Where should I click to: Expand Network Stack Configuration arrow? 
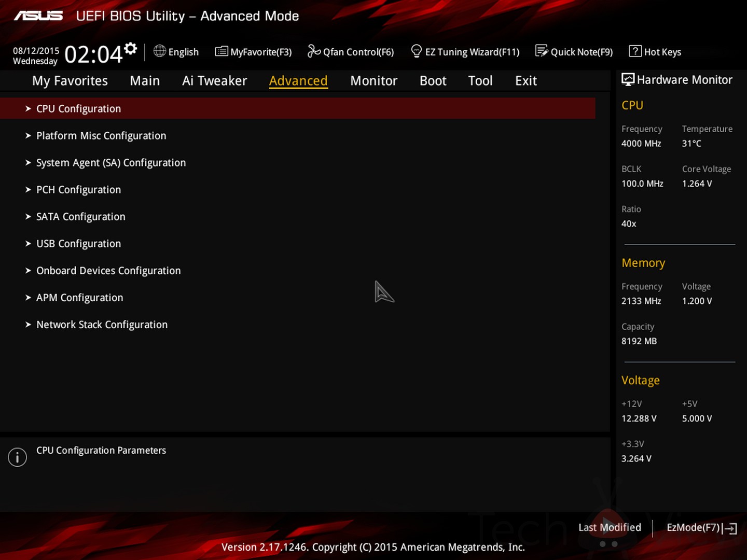click(x=28, y=324)
